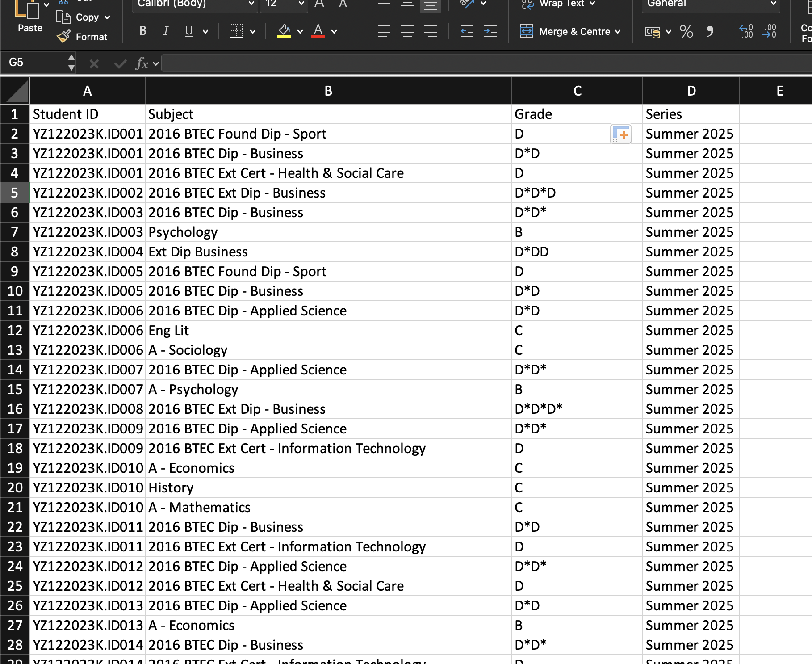
Task: Toggle italic formatting
Action: pos(166,31)
